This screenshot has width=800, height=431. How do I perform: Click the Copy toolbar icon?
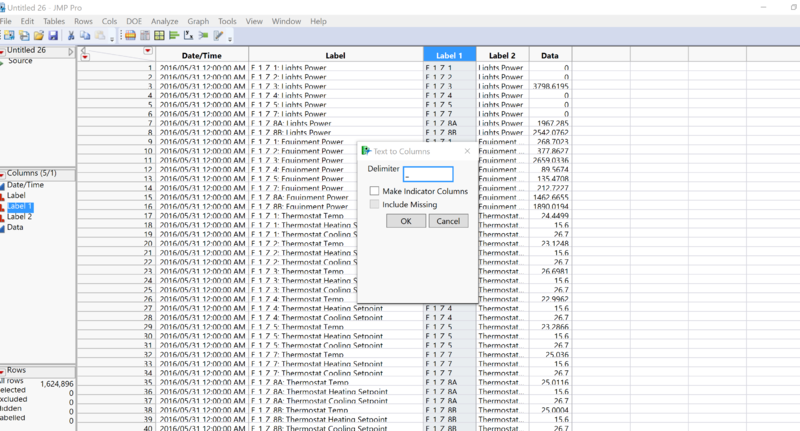(x=85, y=35)
